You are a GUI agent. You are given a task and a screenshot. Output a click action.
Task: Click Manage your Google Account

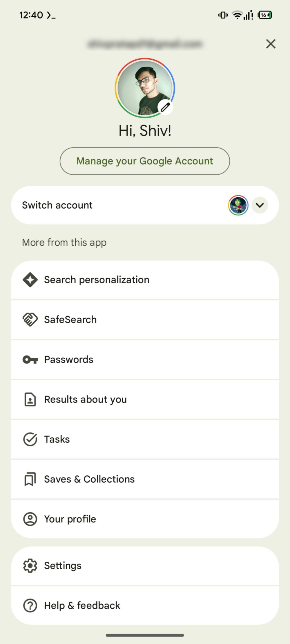pyautogui.click(x=144, y=161)
